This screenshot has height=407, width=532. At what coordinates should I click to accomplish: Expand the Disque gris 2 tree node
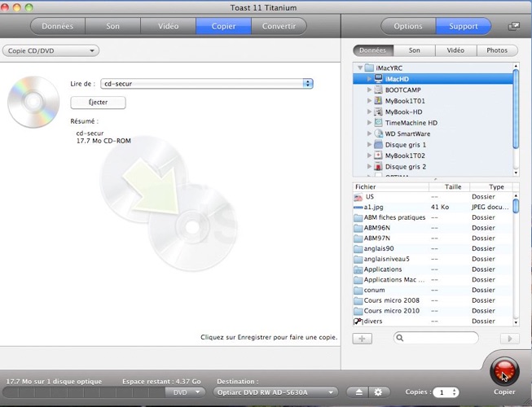pos(369,166)
